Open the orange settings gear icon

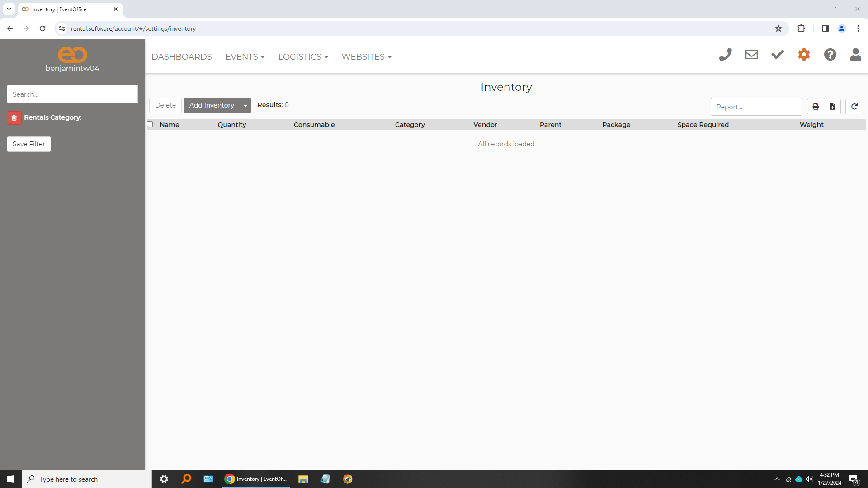[804, 55]
